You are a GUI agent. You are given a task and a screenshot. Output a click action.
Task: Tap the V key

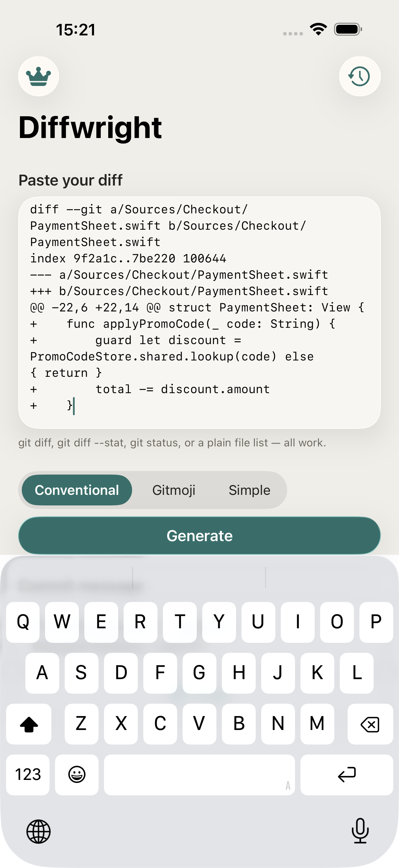[x=199, y=724]
